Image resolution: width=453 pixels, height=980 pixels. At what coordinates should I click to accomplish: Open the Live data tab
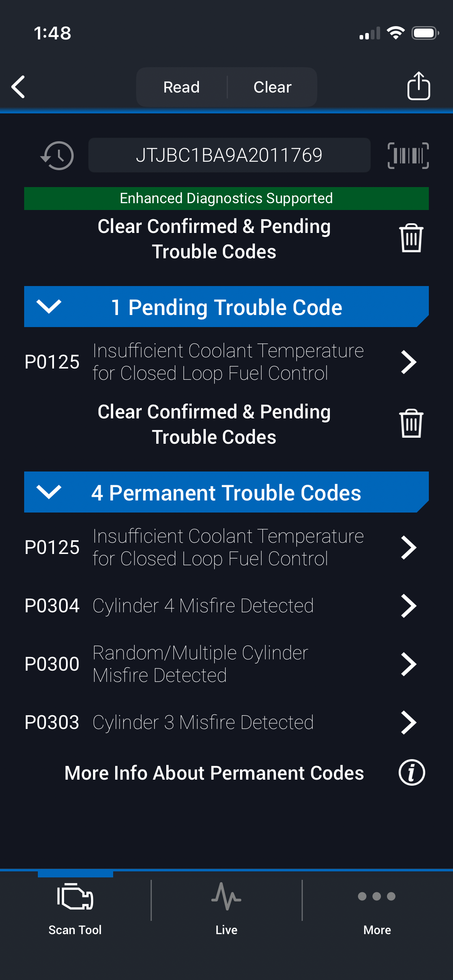tap(226, 905)
